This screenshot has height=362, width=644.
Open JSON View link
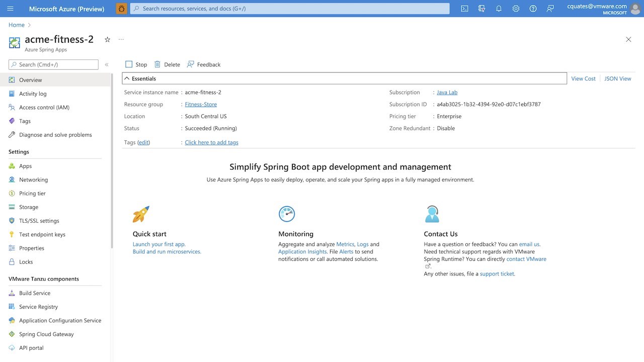point(617,78)
